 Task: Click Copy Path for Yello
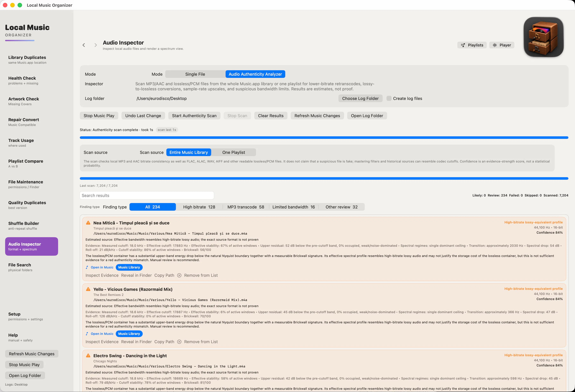(164, 342)
